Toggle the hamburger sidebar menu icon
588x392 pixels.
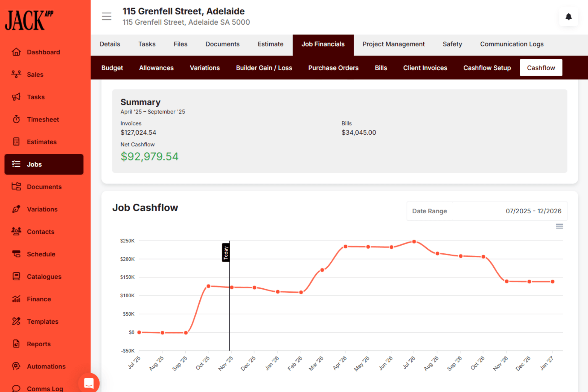point(106,16)
